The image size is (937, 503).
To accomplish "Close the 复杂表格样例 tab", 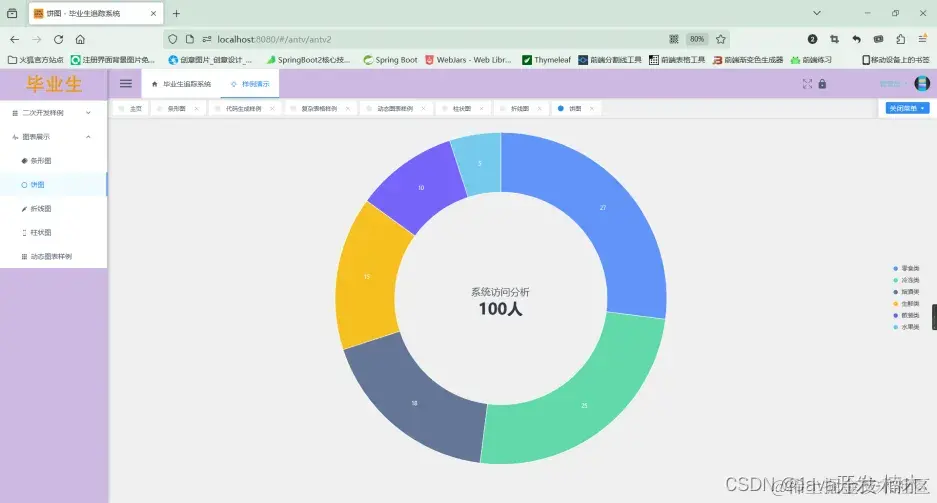I will [x=348, y=109].
